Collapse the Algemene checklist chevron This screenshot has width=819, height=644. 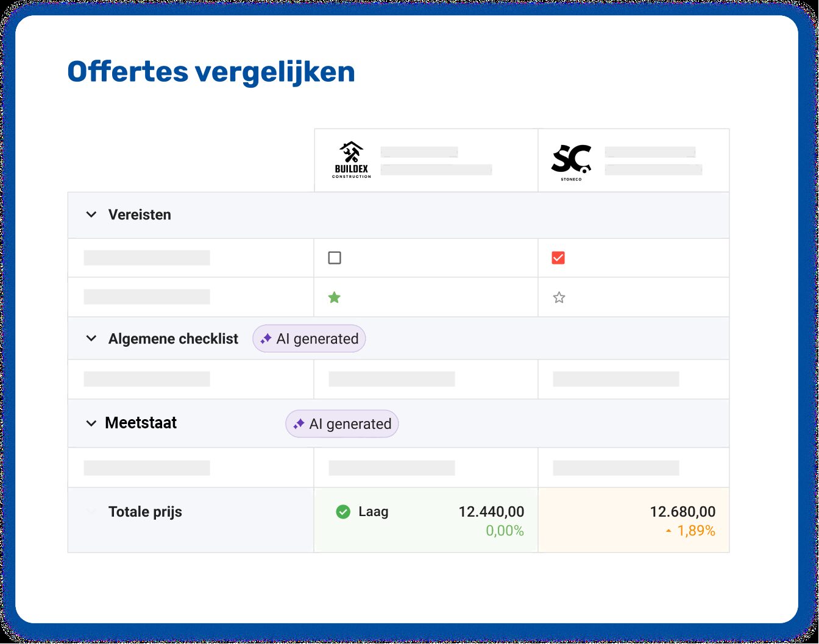pos(91,339)
